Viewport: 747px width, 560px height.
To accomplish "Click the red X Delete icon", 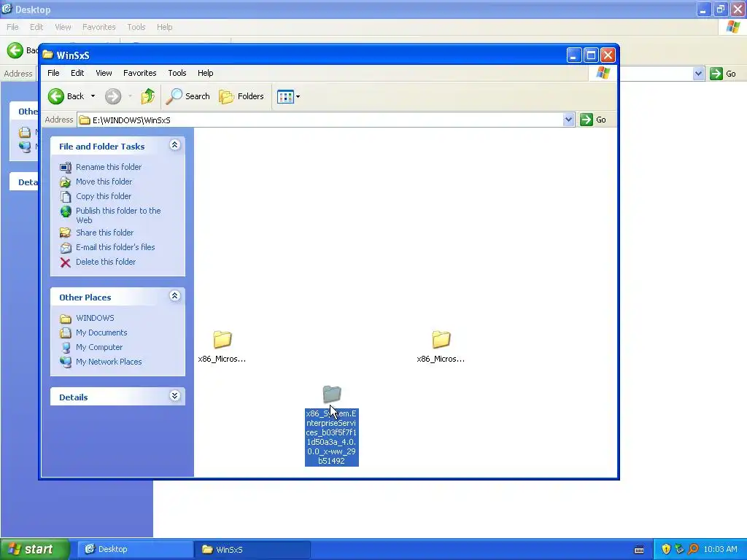I will (65, 262).
